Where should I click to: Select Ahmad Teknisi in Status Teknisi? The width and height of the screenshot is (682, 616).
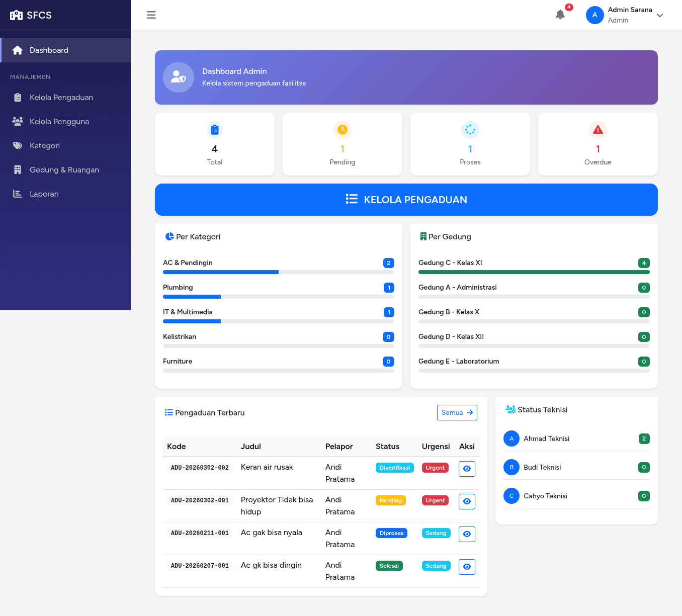click(x=546, y=438)
